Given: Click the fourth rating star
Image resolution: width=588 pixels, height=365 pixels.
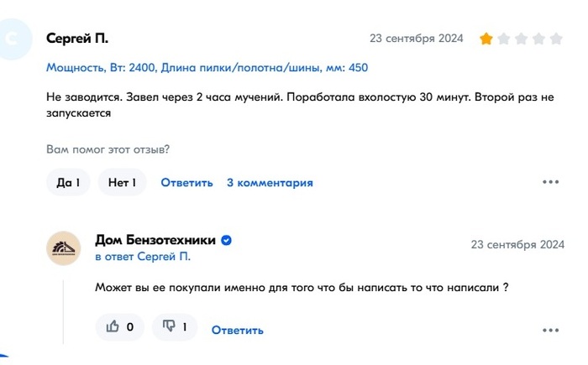Looking at the screenshot, I should pyautogui.click(x=539, y=39).
